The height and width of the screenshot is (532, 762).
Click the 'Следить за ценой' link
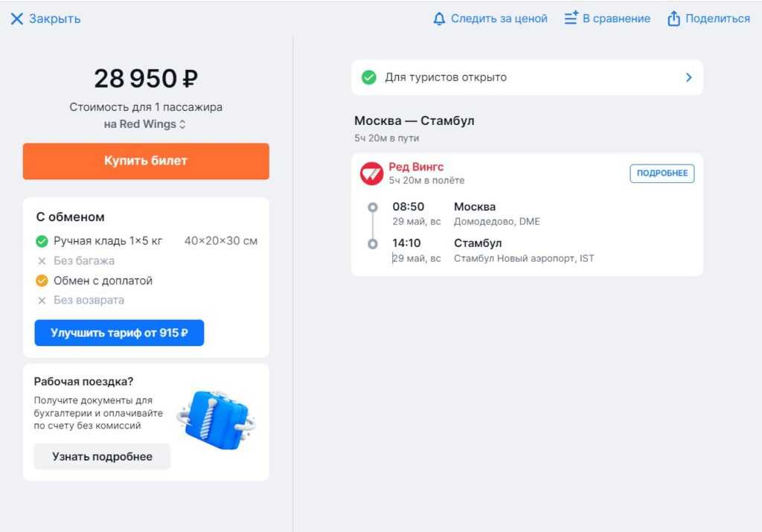click(499, 19)
